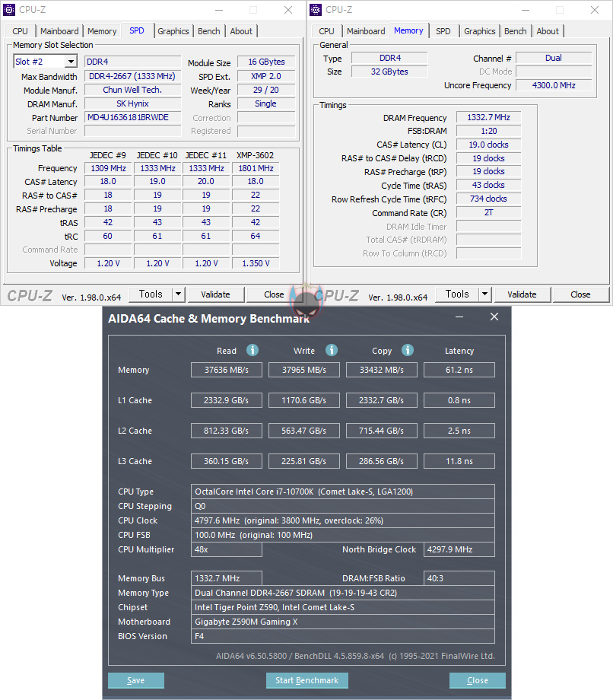Image resolution: width=613 pixels, height=700 pixels.
Task: Open Bench tab in right CPU-Z window
Action: click(x=516, y=31)
